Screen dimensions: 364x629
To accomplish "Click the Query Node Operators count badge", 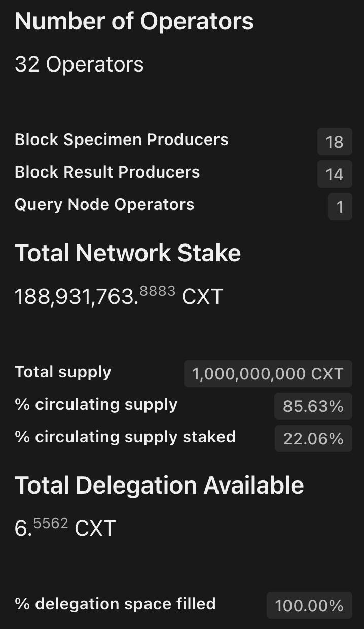I will [340, 206].
